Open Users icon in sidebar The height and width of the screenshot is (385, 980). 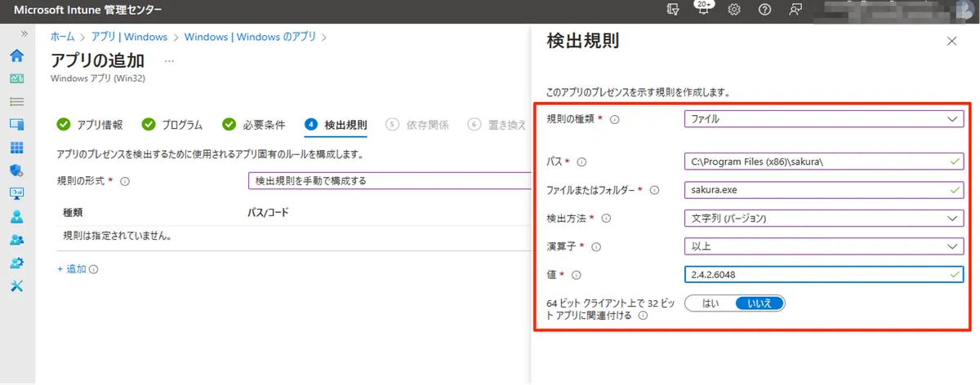16,217
